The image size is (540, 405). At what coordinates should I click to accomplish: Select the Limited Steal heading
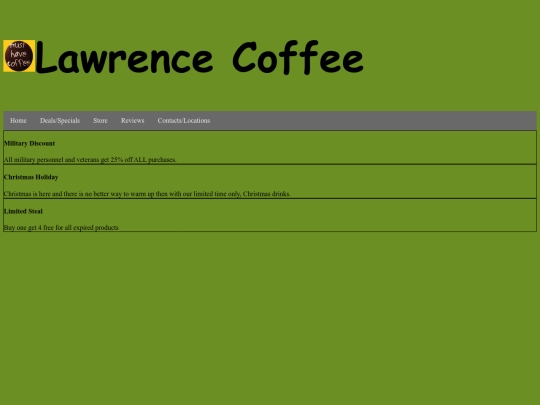[23, 211]
